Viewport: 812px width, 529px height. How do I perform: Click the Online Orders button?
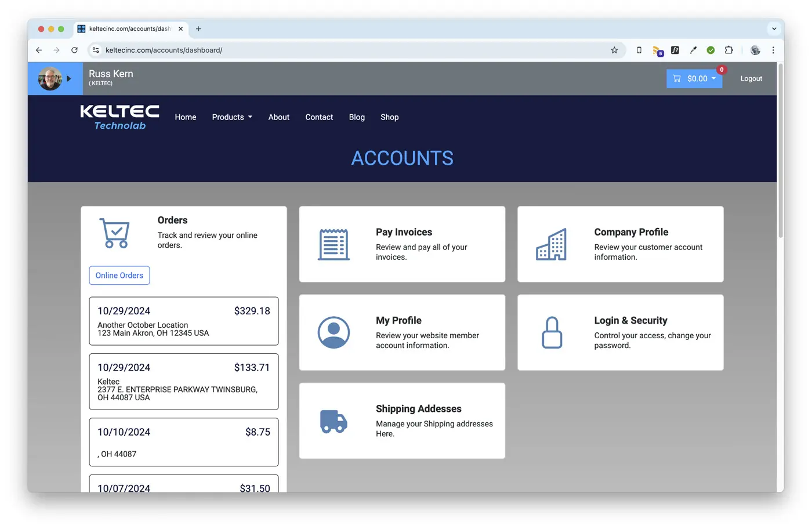click(x=119, y=276)
